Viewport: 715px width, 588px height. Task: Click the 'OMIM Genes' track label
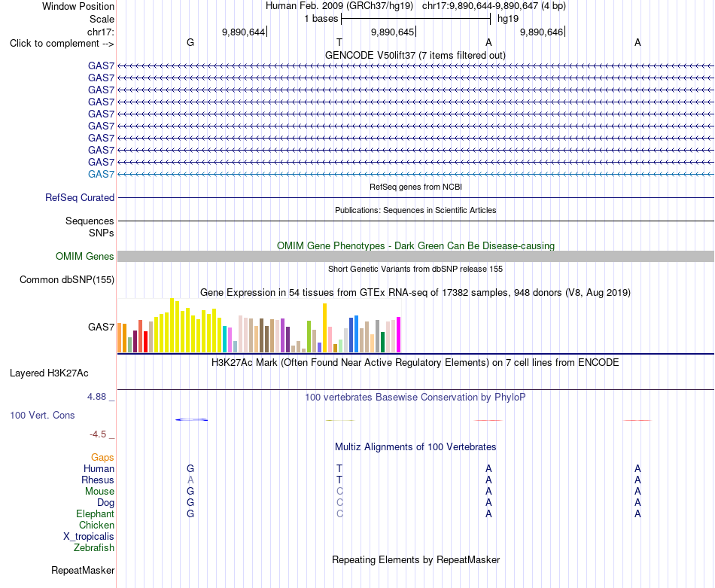tap(84, 257)
